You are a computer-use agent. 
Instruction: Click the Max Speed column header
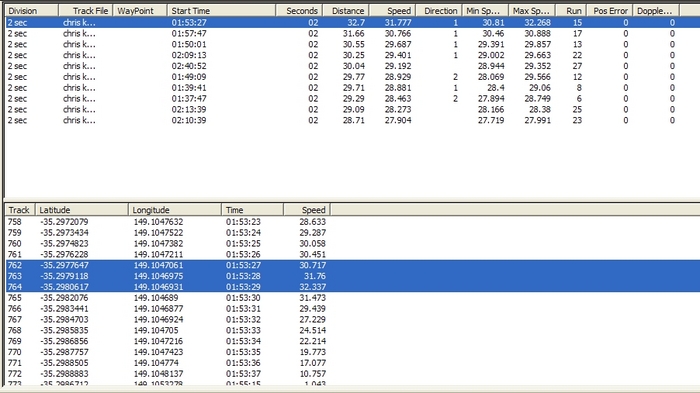532,11
